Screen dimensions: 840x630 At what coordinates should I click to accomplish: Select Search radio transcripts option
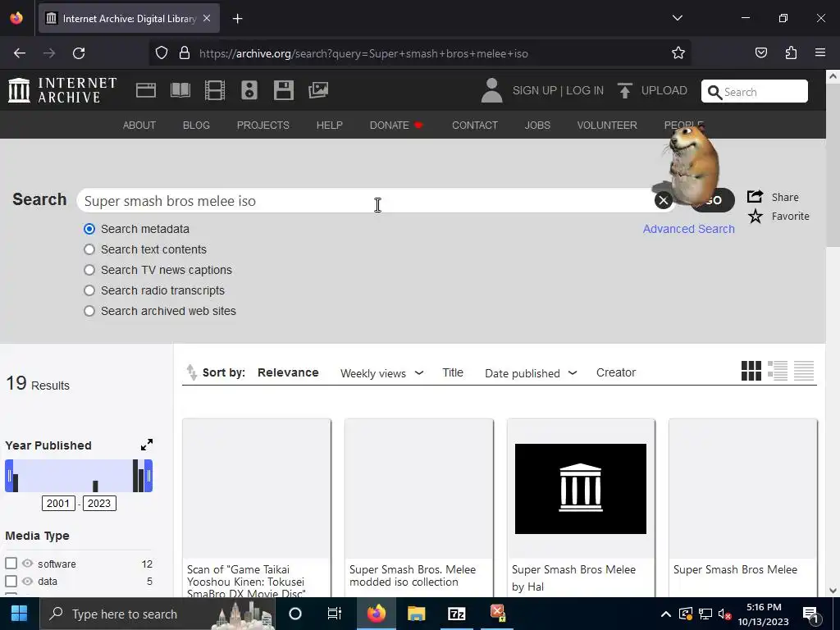(89, 290)
